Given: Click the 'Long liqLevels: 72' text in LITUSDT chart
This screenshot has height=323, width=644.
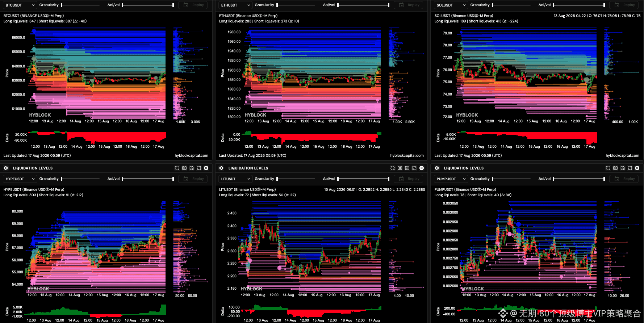Looking at the screenshot, I should [234, 195].
